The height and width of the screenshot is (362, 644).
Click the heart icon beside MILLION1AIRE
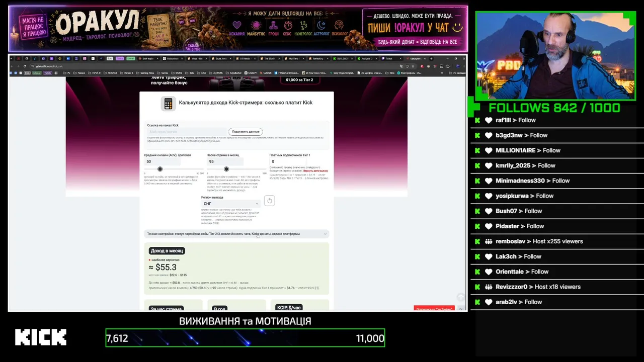tap(488, 150)
